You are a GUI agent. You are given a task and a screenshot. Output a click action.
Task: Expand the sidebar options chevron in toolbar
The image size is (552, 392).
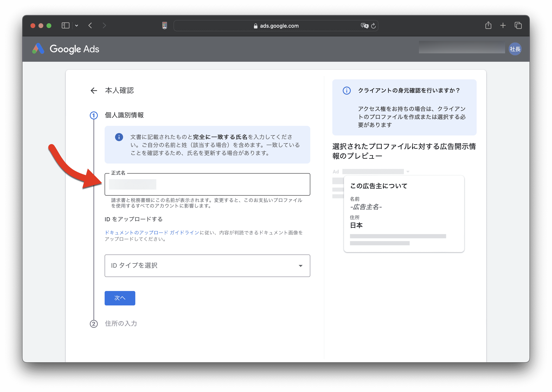77,26
